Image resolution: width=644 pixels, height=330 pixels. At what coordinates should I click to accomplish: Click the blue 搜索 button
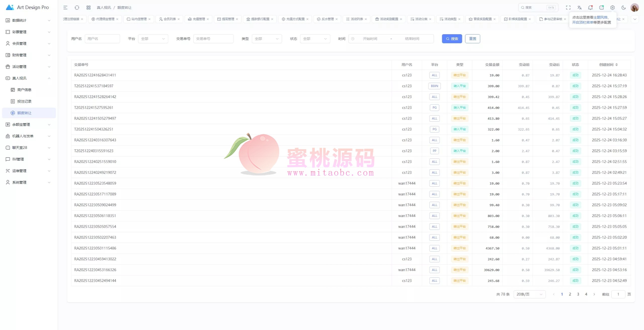pyautogui.click(x=452, y=39)
